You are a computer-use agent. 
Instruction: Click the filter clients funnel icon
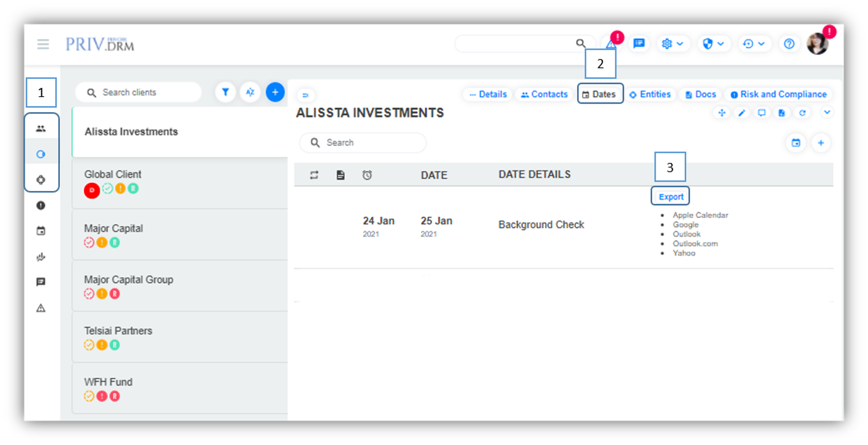(x=226, y=92)
